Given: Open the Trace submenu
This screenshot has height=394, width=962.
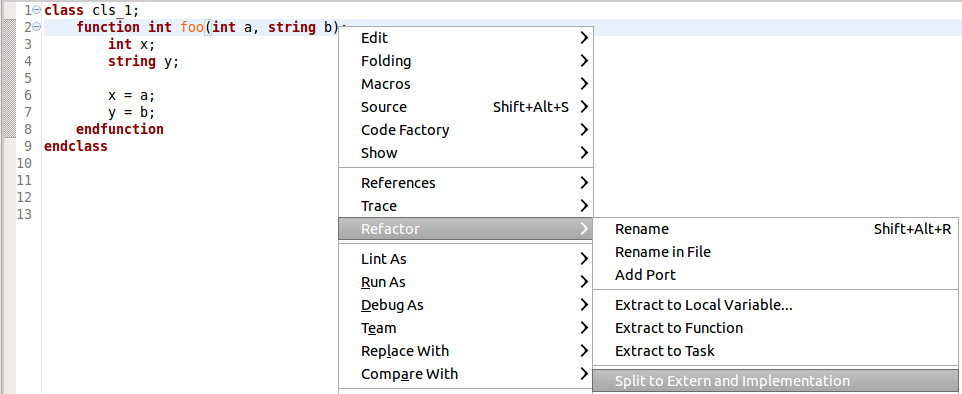Looking at the screenshot, I should click(466, 206).
